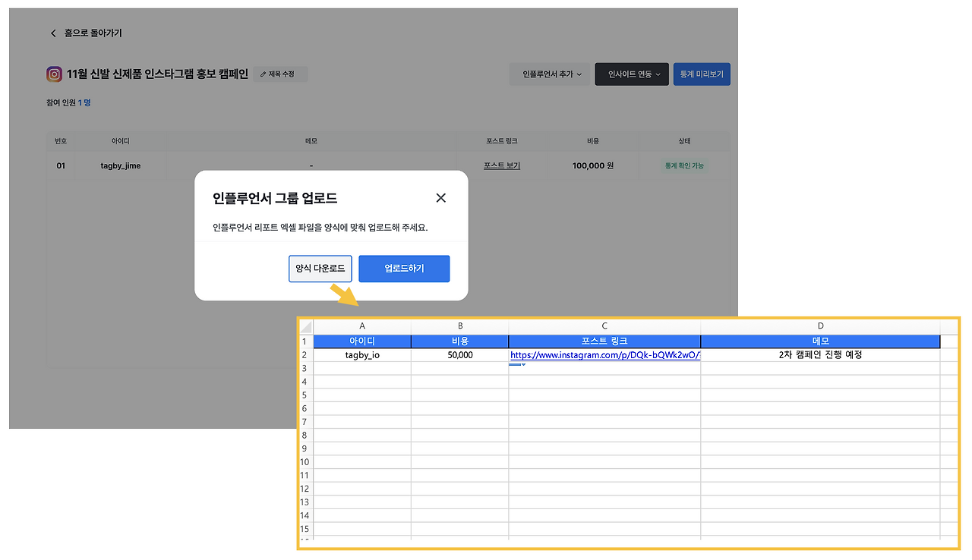Click the 양식 다운로드 button
The height and width of the screenshot is (560, 972).
pyautogui.click(x=320, y=269)
